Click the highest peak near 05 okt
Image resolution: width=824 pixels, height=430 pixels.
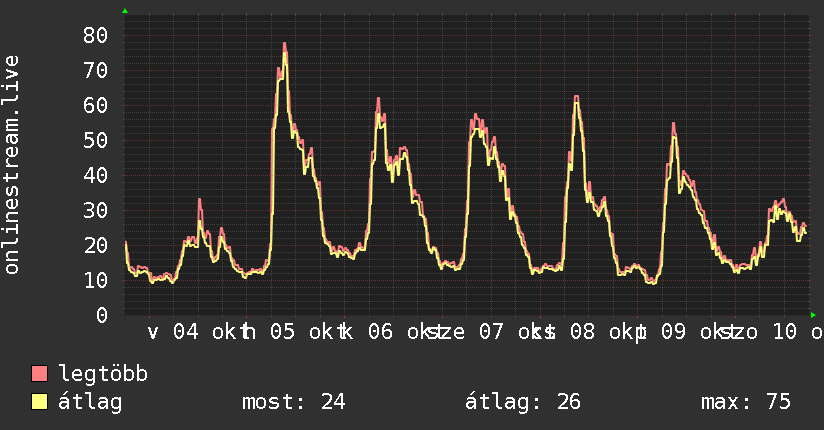[284, 44]
